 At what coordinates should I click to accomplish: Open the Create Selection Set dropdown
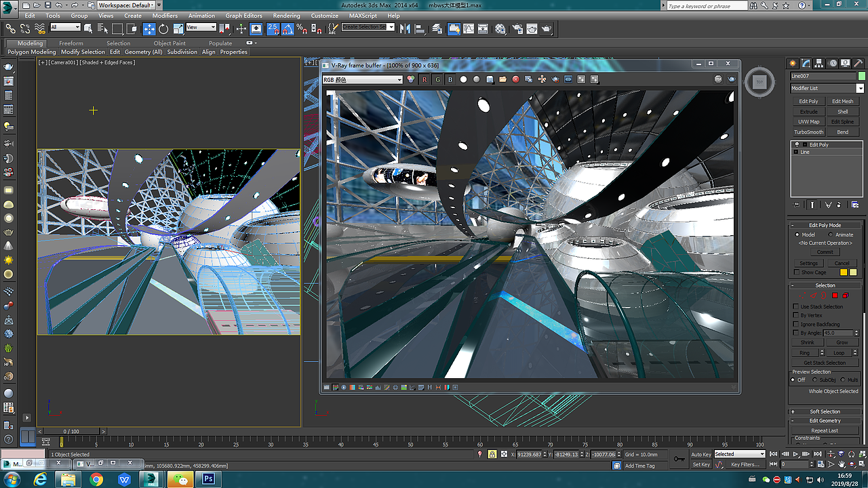coord(368,28)
